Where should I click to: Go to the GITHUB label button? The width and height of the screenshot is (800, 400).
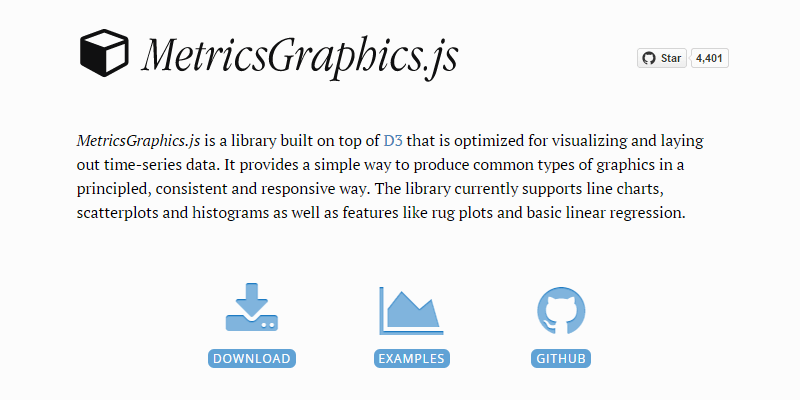[x=560, y=358]
